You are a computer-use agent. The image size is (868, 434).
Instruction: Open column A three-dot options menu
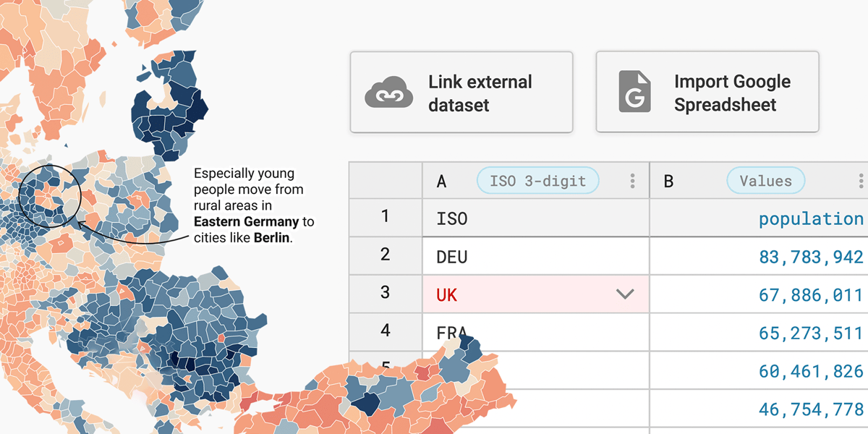click(x=631, y=181)
